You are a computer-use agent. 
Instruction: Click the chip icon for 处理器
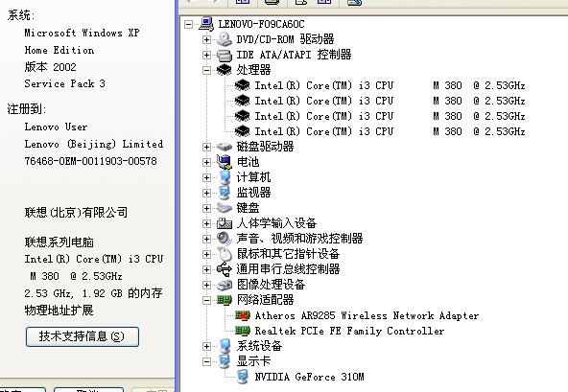tap(225, 70)
